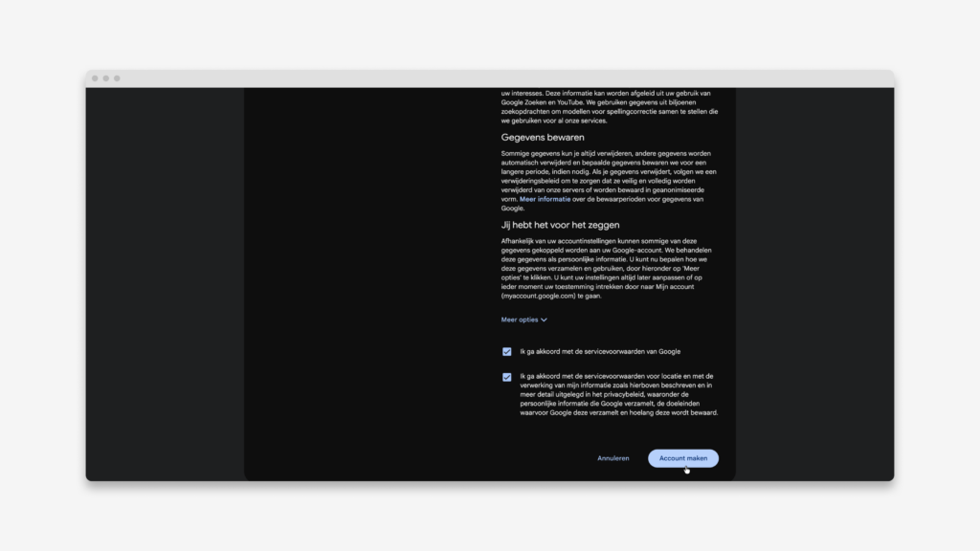Click the chevron beside Meer opties
Screen dimensions: 980x551
tap(544, 320)
